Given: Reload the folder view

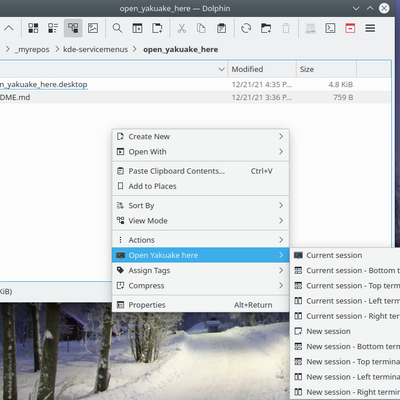Looking at the screenshot, I should pyautogui.click(x=246, y=28).
